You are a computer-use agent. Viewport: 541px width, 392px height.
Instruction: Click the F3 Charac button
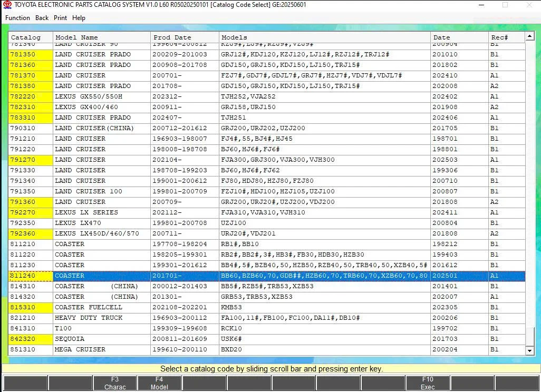pos(115,383)
